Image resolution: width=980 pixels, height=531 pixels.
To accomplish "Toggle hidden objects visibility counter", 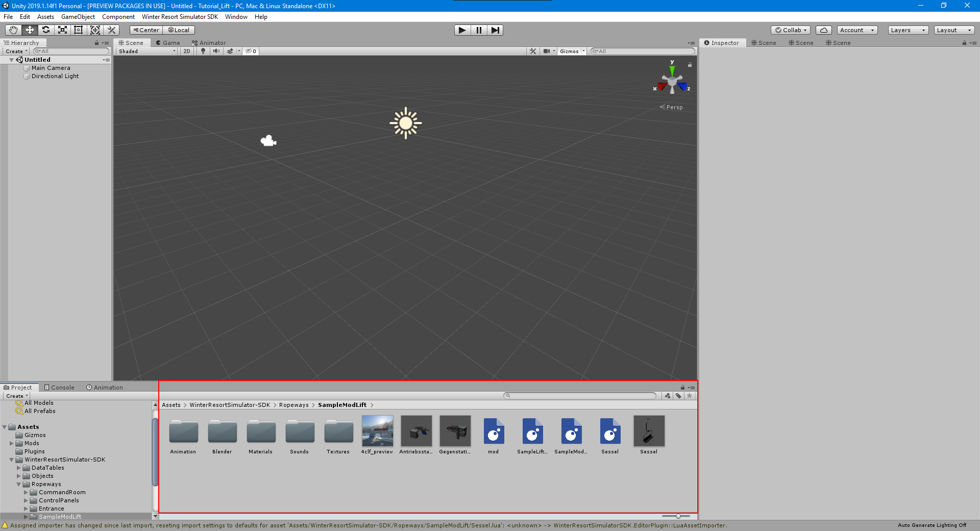I will (251, 51).
